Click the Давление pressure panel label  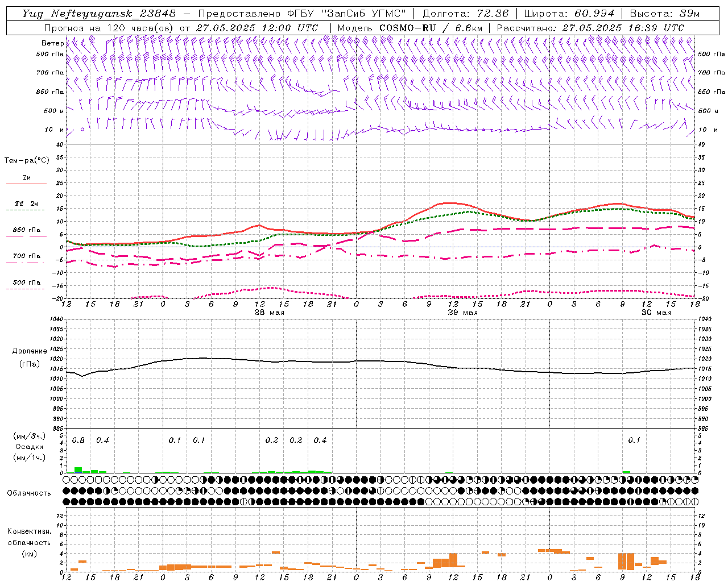pos(30,351)
